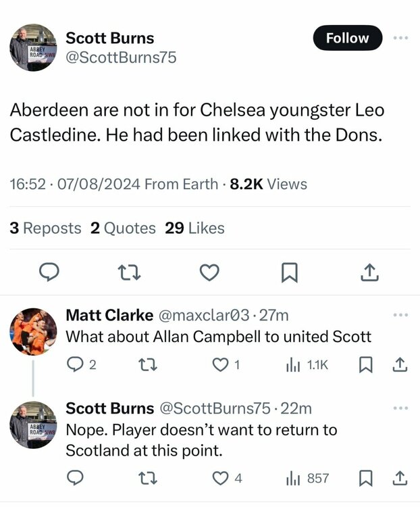The image size is (420, 507).
Task: Share the main tweet via share icon
Action: click(369, 272)
